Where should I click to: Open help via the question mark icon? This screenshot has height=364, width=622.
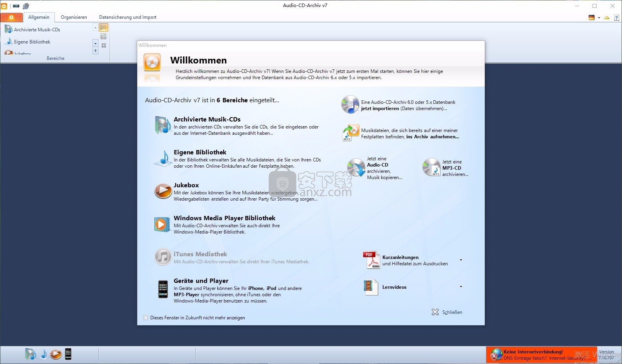pyautogui.click(x=617, y=18)
